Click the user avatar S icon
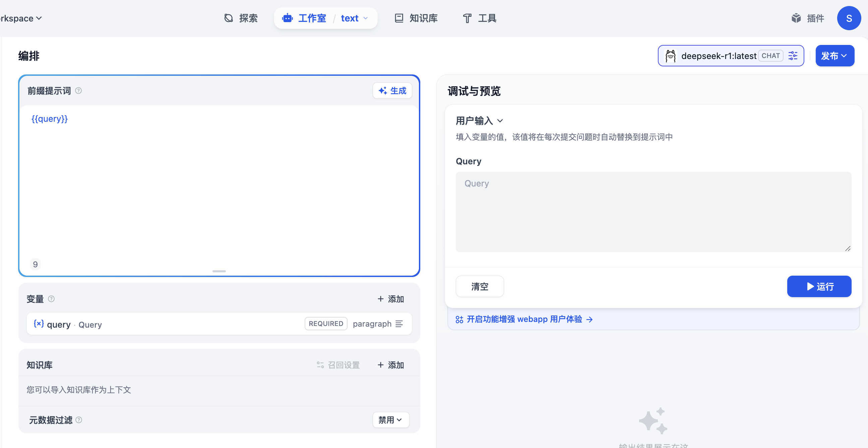Viewport: 868px width, 448px height. (x=849, y=18)
